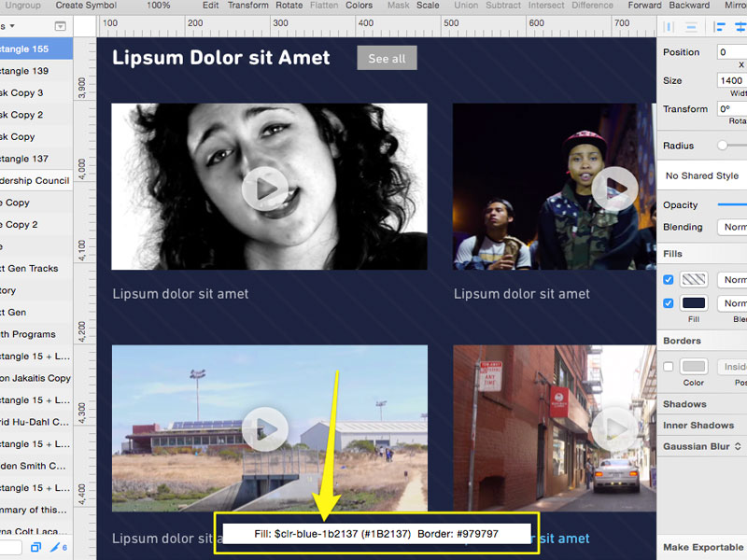This screenshot has width=747, height=560.
Task: Click Backward in the toolbar
Action: point(689,6)
